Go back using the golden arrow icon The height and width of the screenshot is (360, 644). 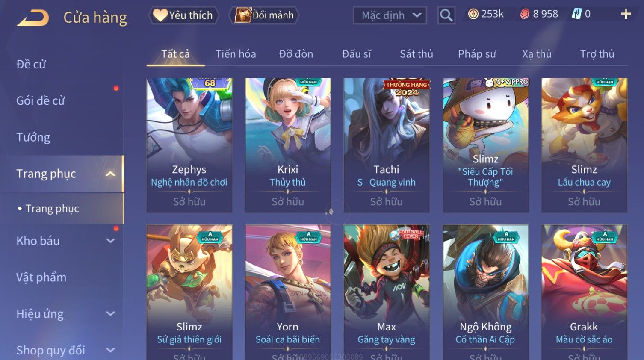[33, 18]
